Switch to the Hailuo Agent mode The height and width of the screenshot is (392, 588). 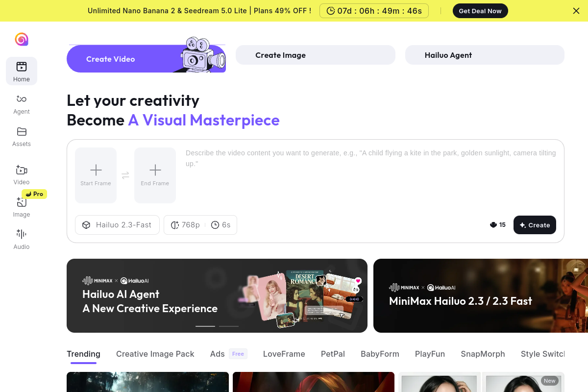[x=484, y=55]
